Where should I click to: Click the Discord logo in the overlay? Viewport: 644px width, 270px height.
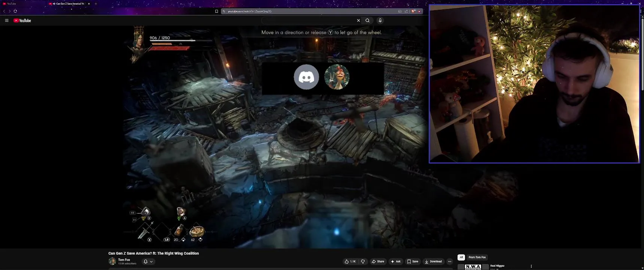tap(306, 77)
